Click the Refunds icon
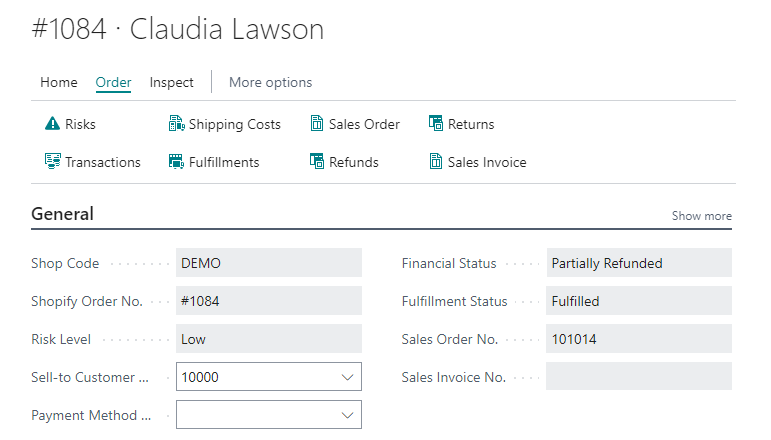This screenshot has height=440, width=771. point(317,161)
